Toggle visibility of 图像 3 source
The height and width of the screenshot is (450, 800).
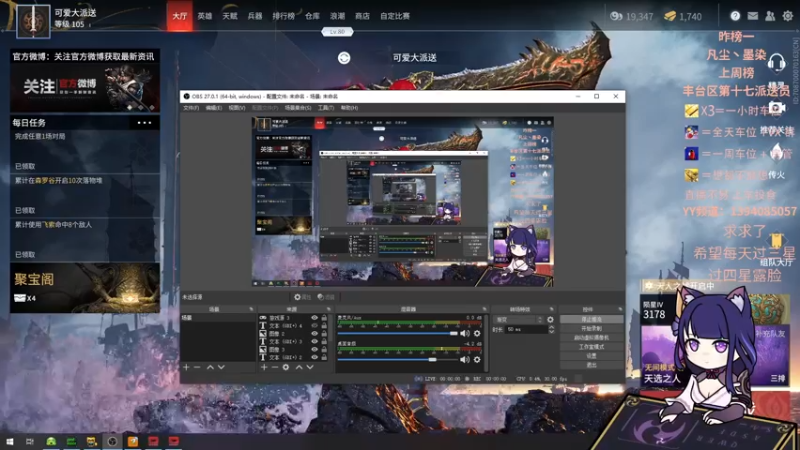click(x=314, y=349)
